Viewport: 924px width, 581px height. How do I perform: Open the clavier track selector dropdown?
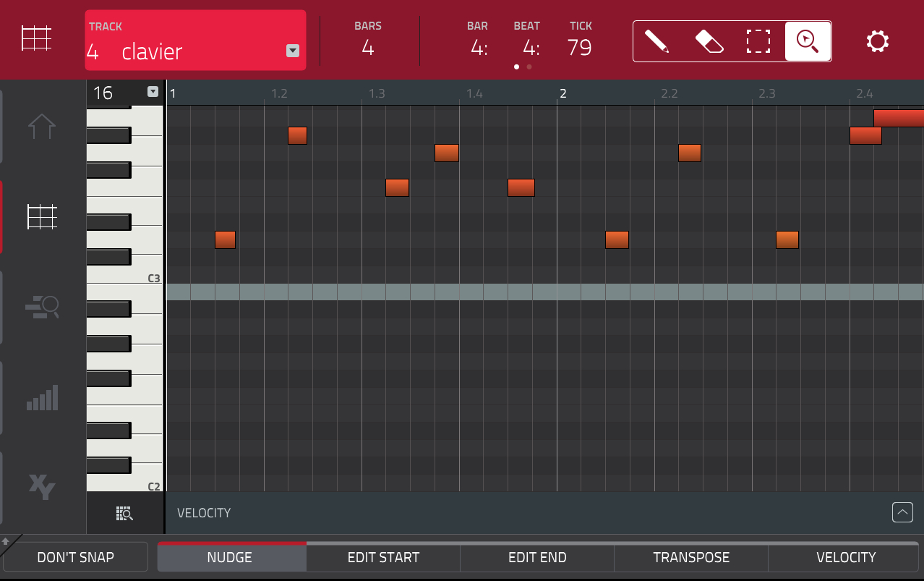click(292, 51)
